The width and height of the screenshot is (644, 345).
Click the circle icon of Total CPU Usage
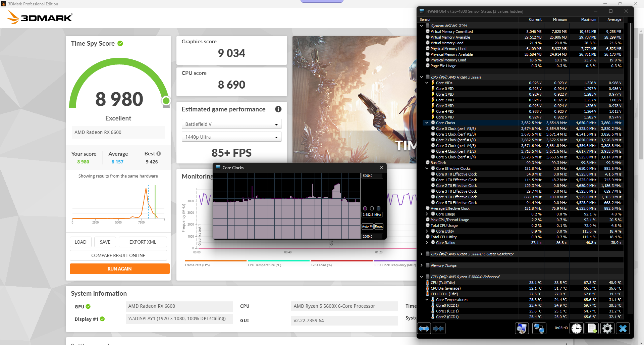point(428,226)
